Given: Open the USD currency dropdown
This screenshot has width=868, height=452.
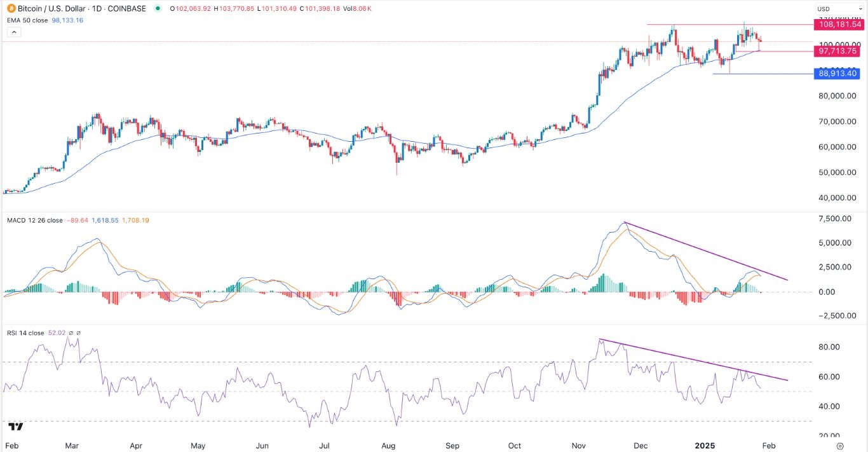Looking at the screenshot, I should pos(837,8).
